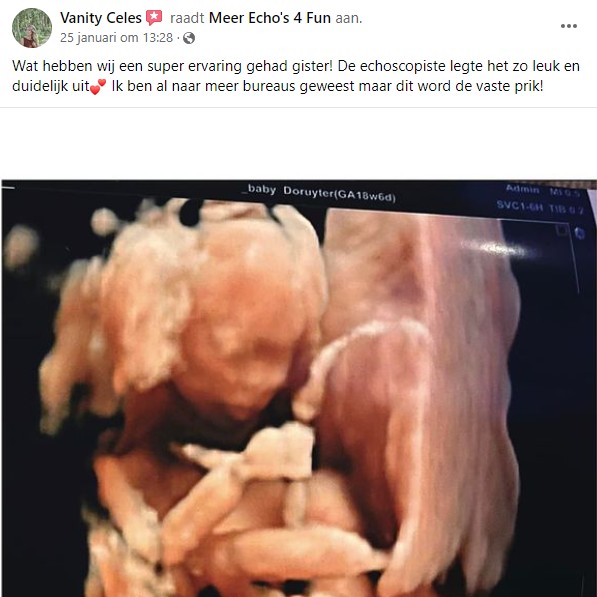Image resolution: width=597 pixels, height=597 pixels.
Task: Click the '_baby Doruyter(GA18w6d)' label in photo
Action: (319, 192)
